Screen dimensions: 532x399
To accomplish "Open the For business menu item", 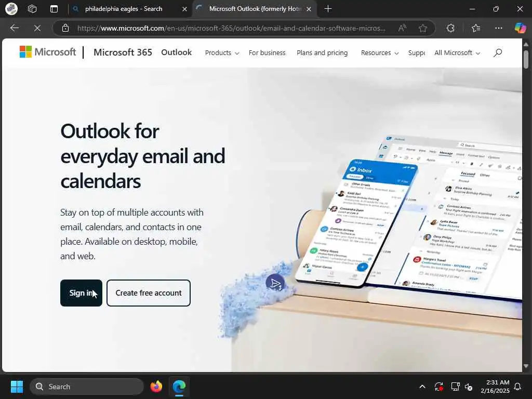I will [267, 53].
